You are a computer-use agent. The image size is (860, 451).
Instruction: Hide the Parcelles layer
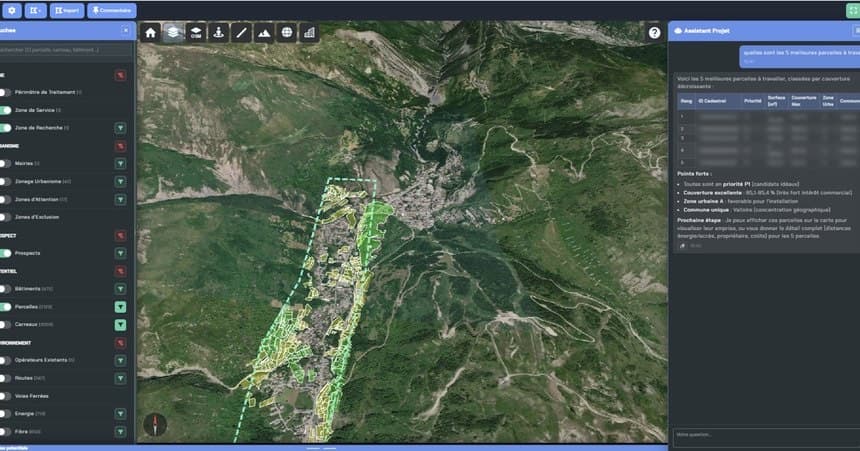[x=5, y=307]
